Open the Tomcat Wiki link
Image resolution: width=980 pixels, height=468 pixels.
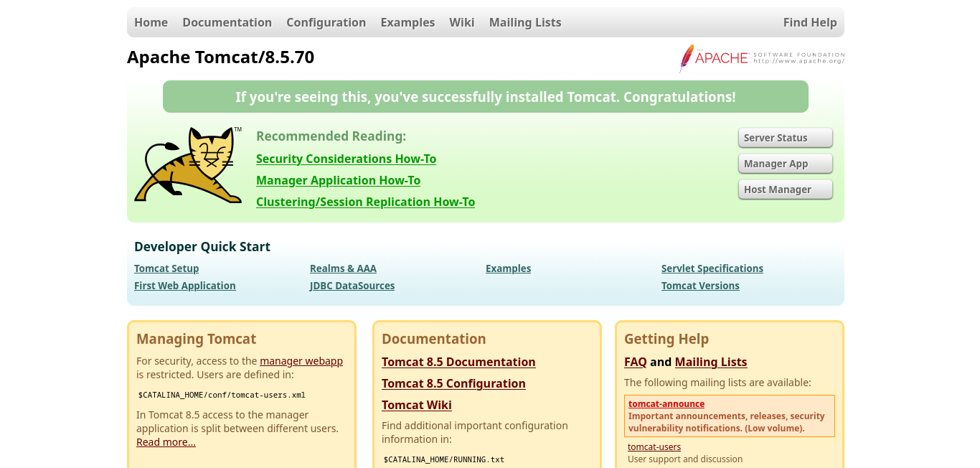click(417, 405)
